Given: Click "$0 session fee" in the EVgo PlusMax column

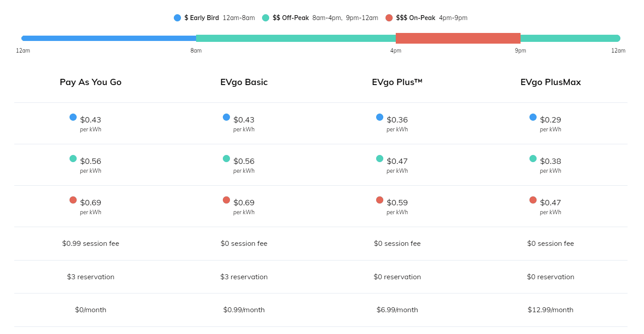Looking at the screenshot, I should click(x=551, y=244).
